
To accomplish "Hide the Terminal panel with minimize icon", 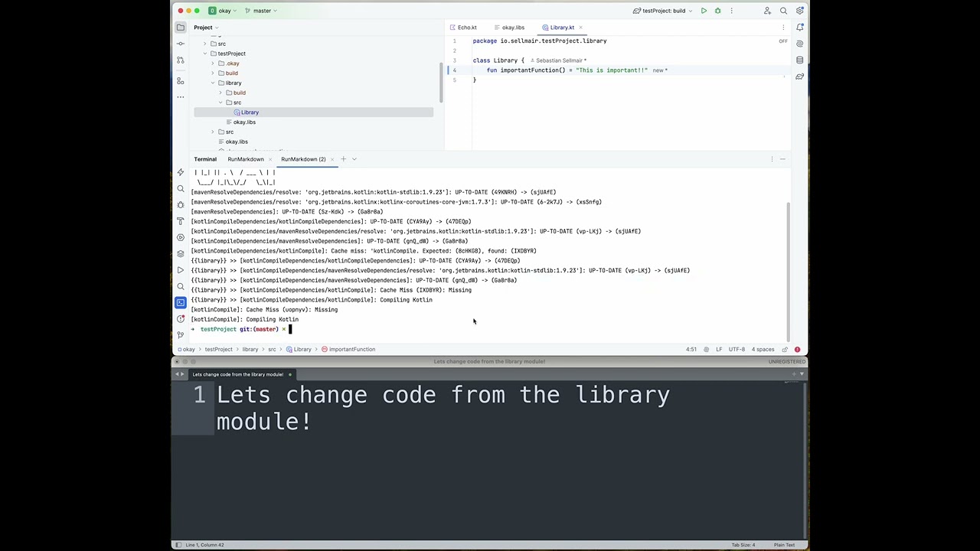I will 782,159.
